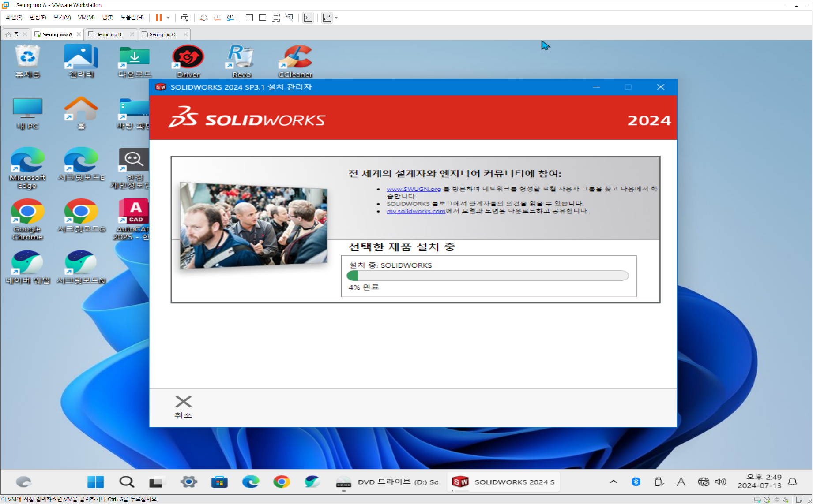
Task: Toggle VMware unity mode icon
Action: tap(289, 18)
